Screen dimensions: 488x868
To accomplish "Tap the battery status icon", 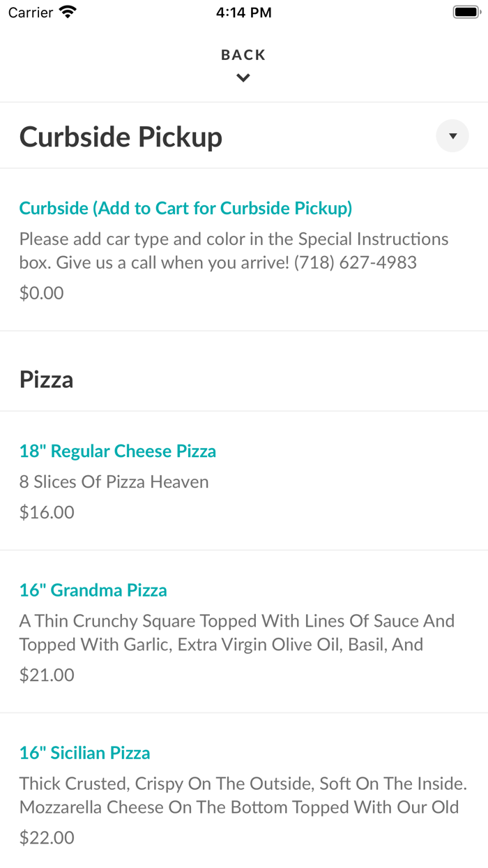I will click(x=466, y=11).
